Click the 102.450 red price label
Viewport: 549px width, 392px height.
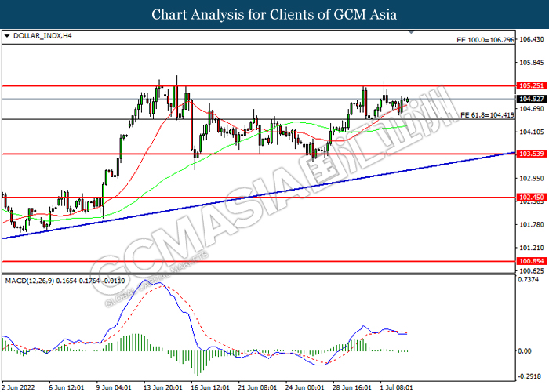pos(531,198)
